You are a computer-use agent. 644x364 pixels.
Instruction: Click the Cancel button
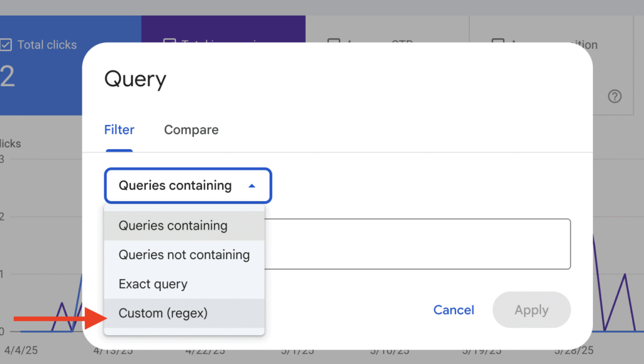[x=453, y=310]
